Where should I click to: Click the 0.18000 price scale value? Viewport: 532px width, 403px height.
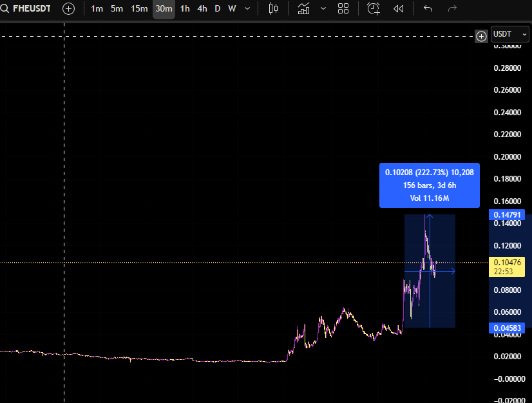coord(508,179)
